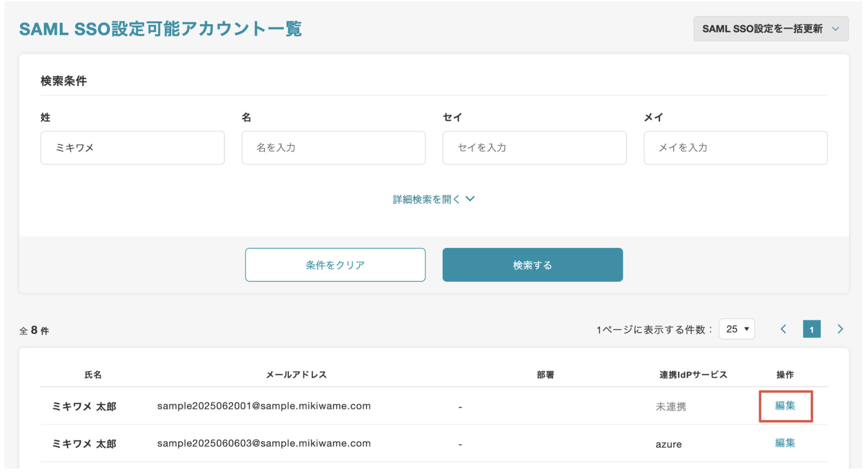This screenshot has height=474, width=868.
Task: Focus the メイを入力 text field
Action: click(735, 148)
